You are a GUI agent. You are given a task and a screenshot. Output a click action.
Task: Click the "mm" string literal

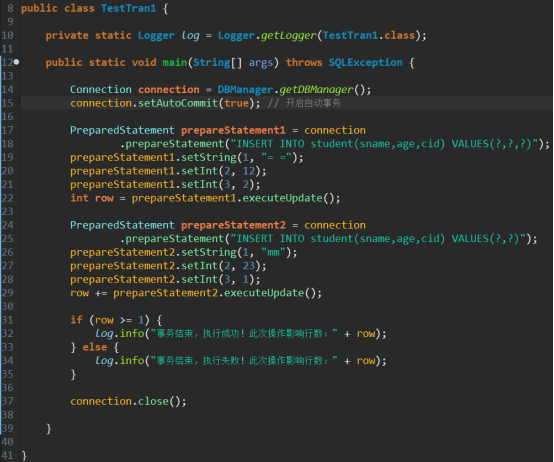pos(273,252)
